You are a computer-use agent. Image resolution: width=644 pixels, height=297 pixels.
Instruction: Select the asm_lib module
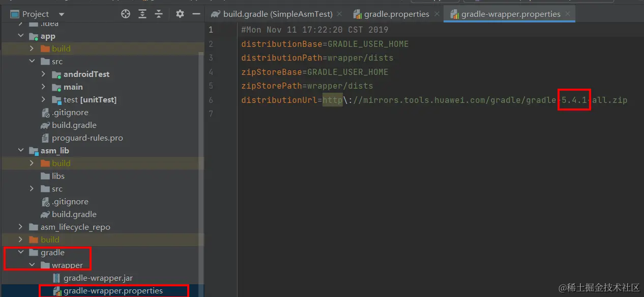(x=55, y=151)
